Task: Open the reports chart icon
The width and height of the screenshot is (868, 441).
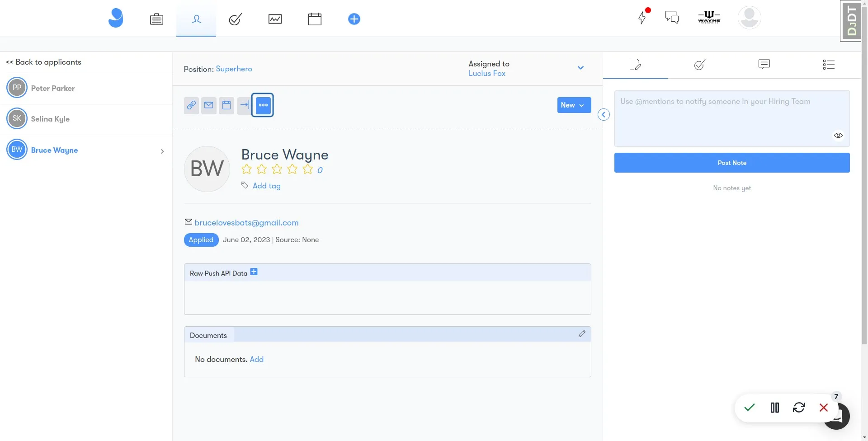Action: [275, 19]
